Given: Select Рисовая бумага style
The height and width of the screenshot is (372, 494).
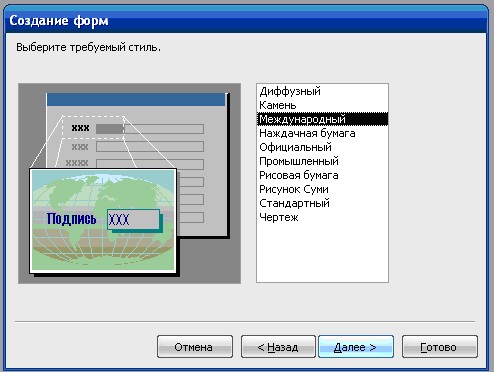Looking at the screenshot, I should pos(322,175).
